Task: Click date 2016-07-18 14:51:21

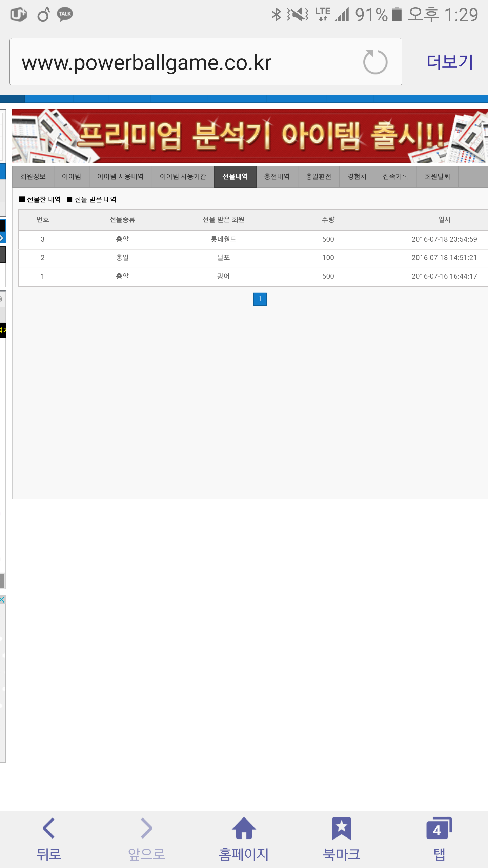Action: (444, 258)
